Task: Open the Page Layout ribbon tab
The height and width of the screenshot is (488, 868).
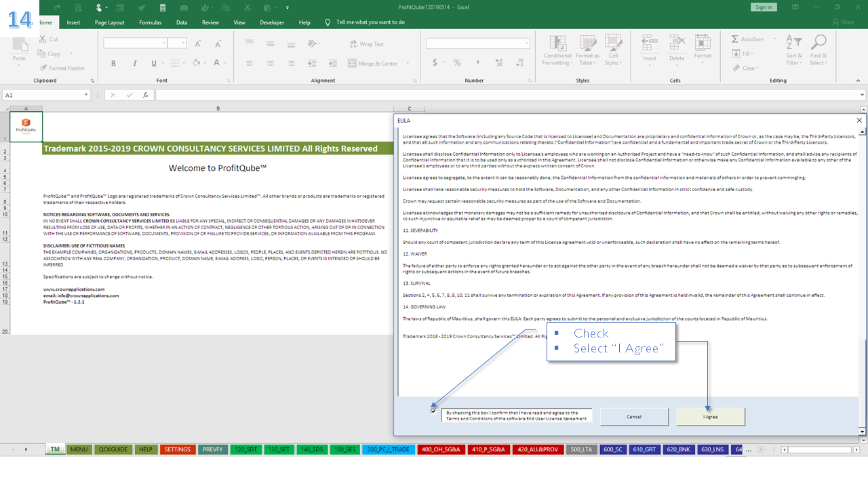Action: click(109, 22)
